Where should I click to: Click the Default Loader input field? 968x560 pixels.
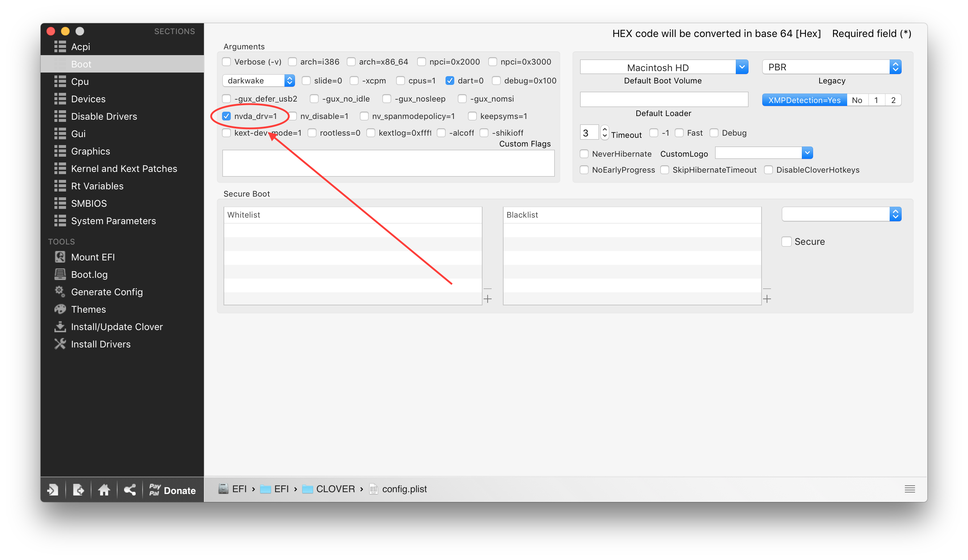pos(663,99)
